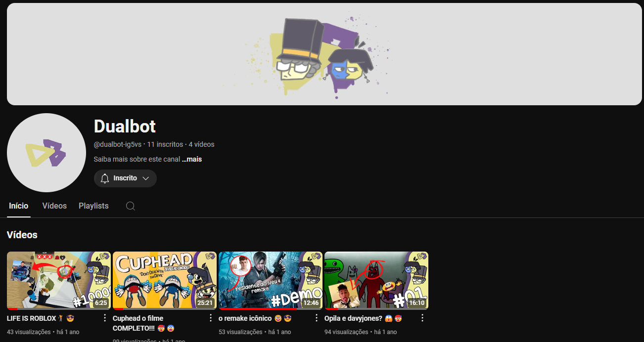Screen dimensions: 644x342
Task: Click the 43 visualizações text
Action: (29, 332)
